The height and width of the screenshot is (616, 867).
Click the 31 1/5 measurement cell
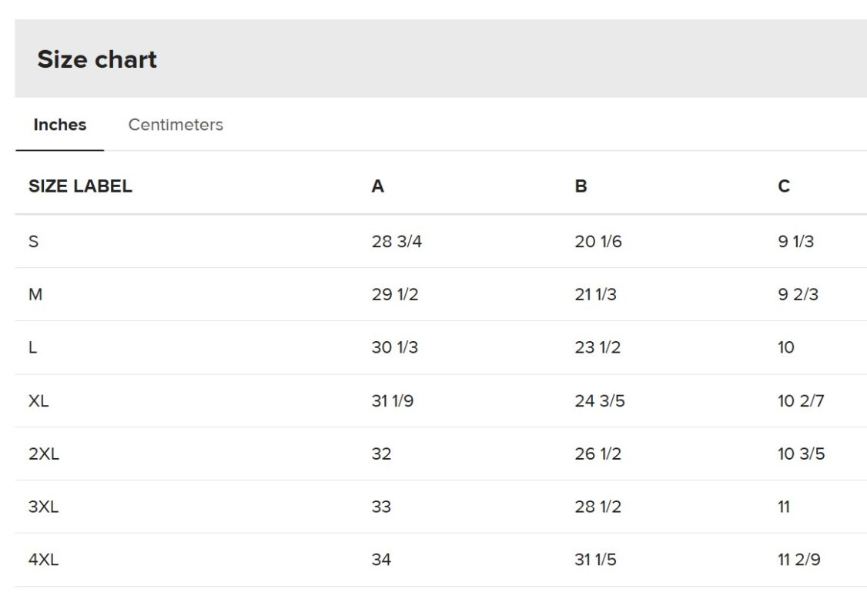coord(595,560)
